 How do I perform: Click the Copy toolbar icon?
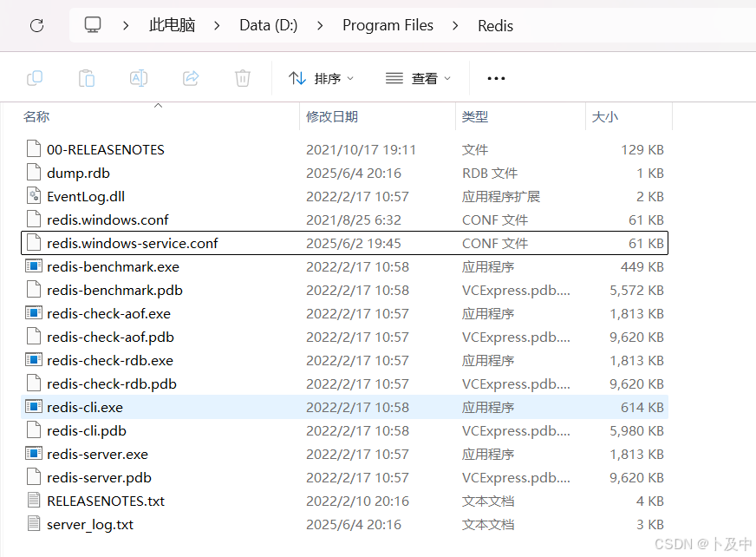(x=35, y=78)
